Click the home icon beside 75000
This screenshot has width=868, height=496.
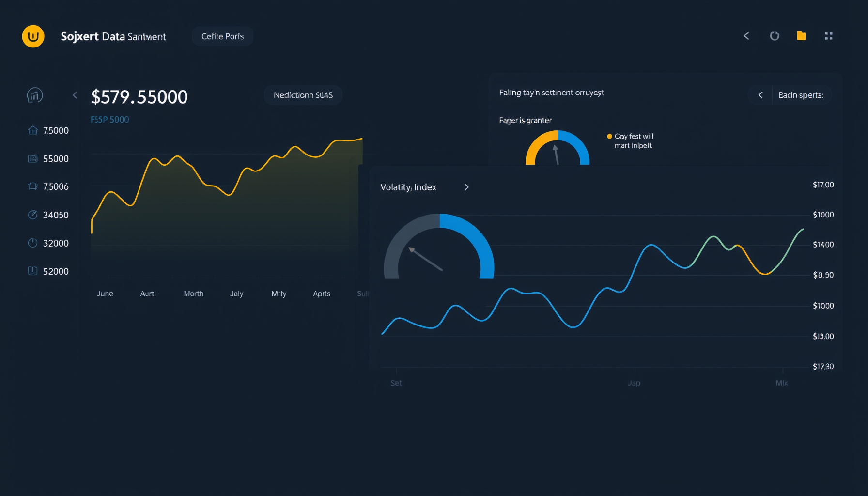(32, 130)
